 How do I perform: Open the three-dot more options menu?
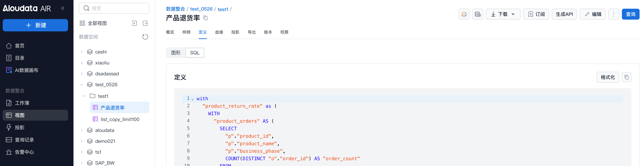[x=613, y=14]
